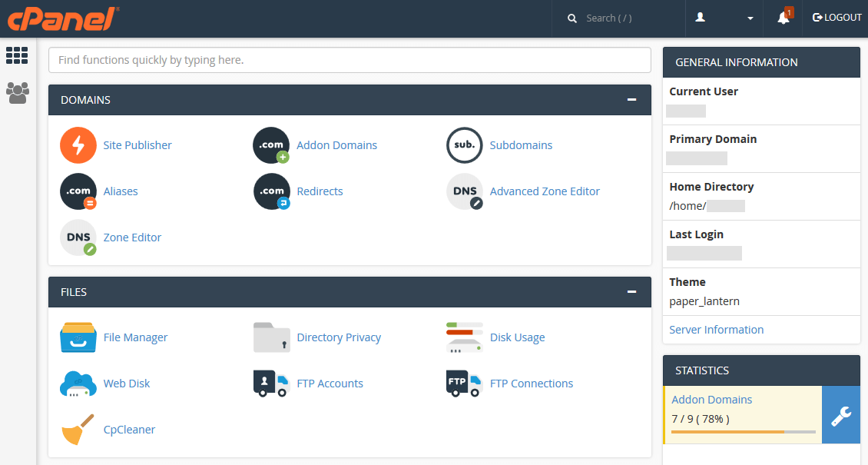This screenshot has height=465, width=868.
Task: Open the Web Disk cloud icon
Action: [78, 384]
